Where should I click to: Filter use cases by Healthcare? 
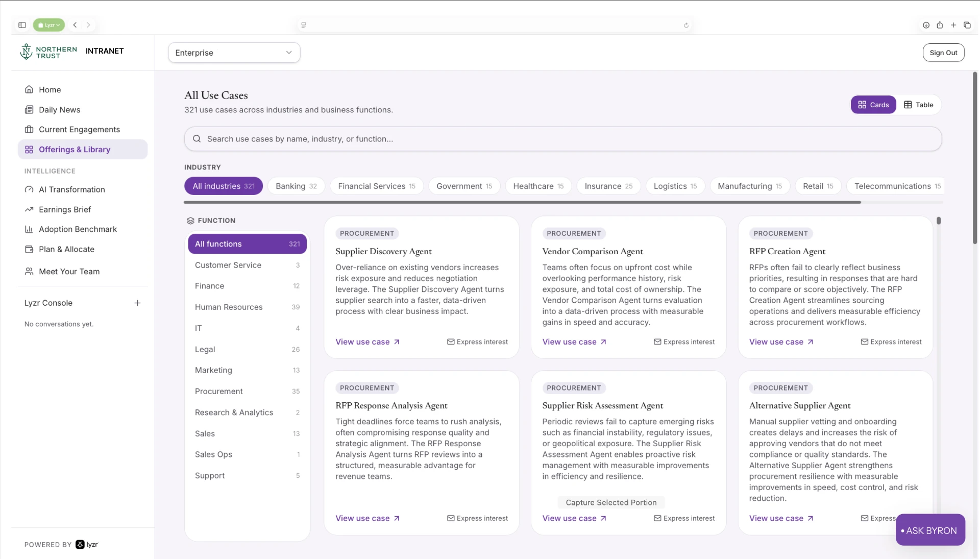(538, 186)
